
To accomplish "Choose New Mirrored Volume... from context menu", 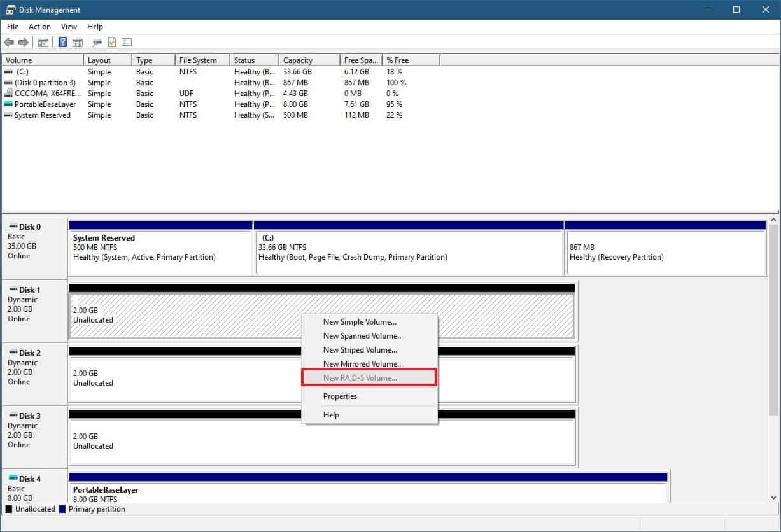I will click(x=369, y=364).
